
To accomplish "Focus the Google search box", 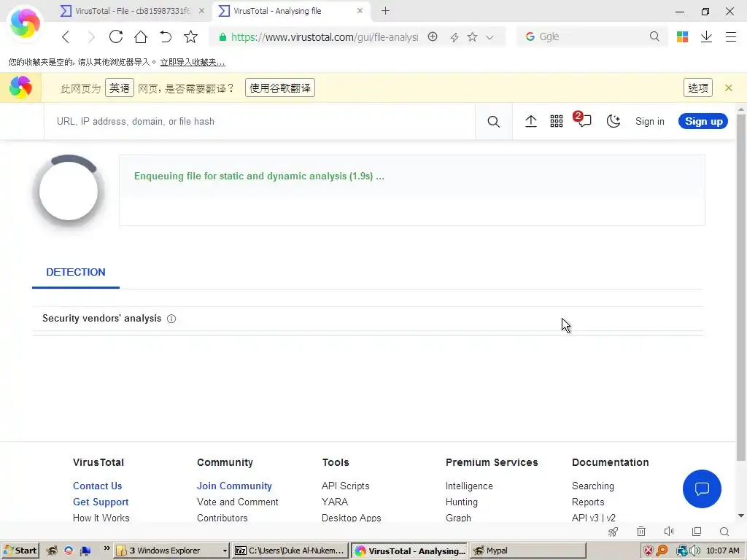I will 591,36.
